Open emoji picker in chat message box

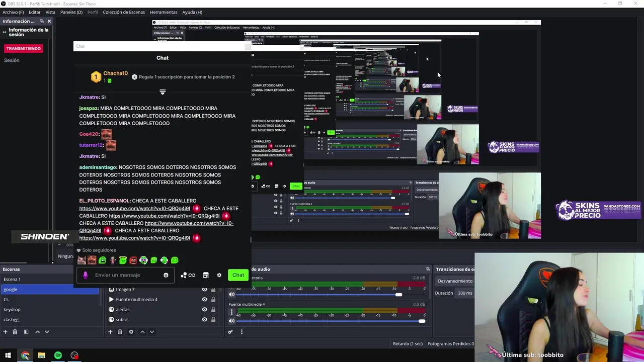coord(166,275)
